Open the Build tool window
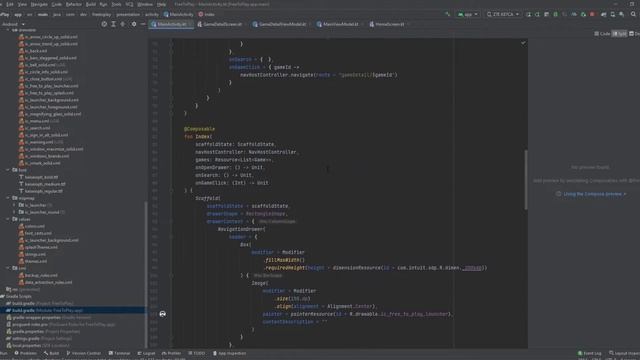 click(51, 353)
